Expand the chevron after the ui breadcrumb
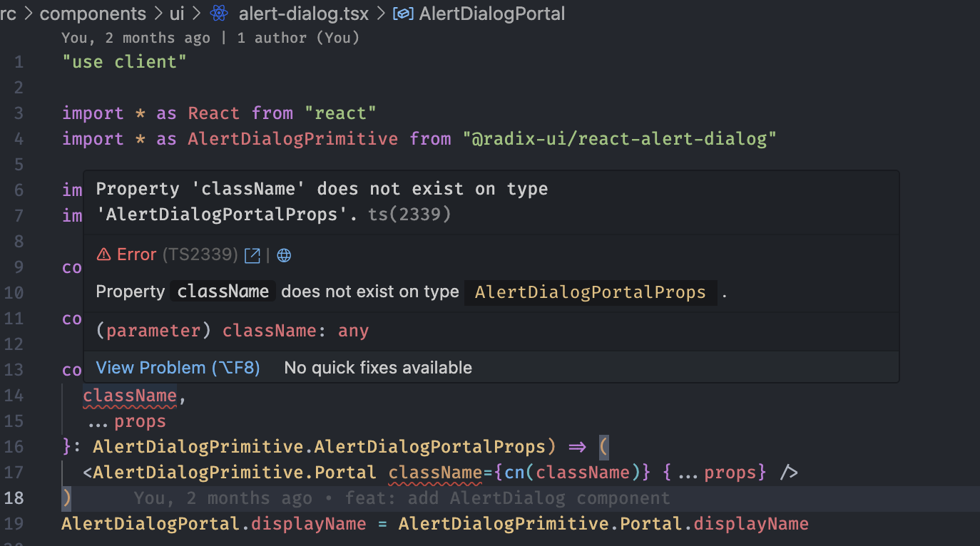The height and width of the screenshot is (546, 980). 195,14
